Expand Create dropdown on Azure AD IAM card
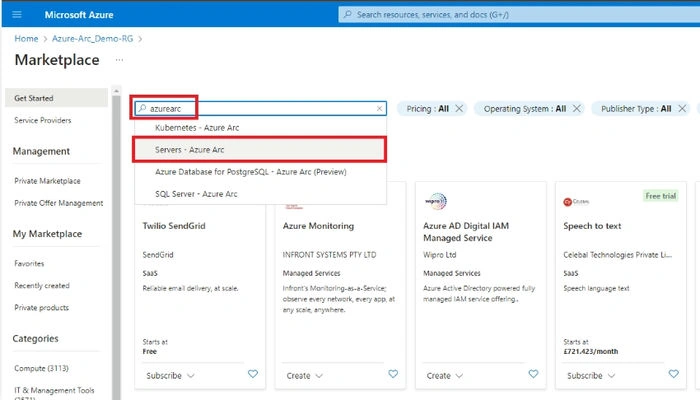 [x=444, y=376]
